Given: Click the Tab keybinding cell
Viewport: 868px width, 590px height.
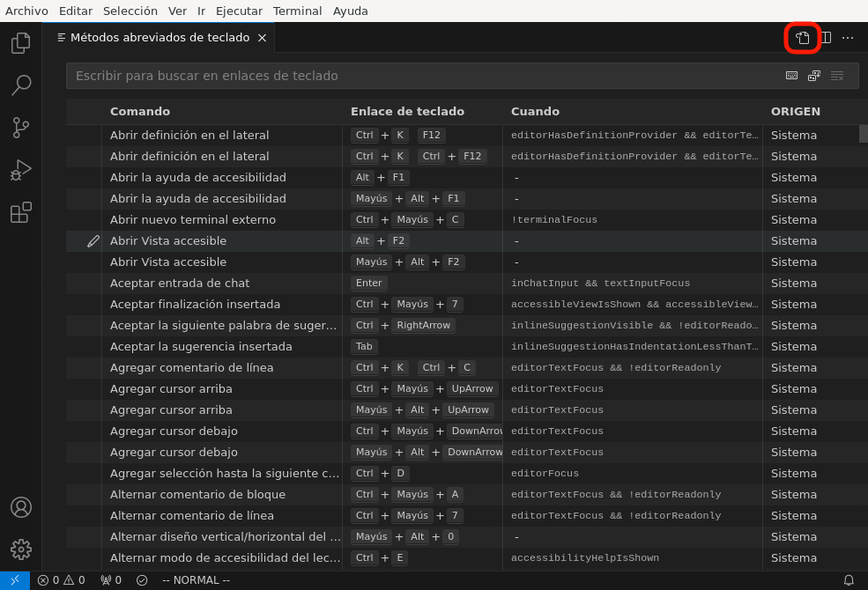Looking at the screenshot, I should [x=364, y=347].
